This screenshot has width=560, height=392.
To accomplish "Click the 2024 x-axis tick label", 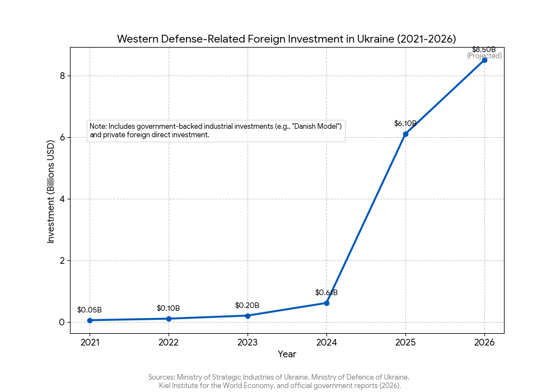I will (326, 342).
